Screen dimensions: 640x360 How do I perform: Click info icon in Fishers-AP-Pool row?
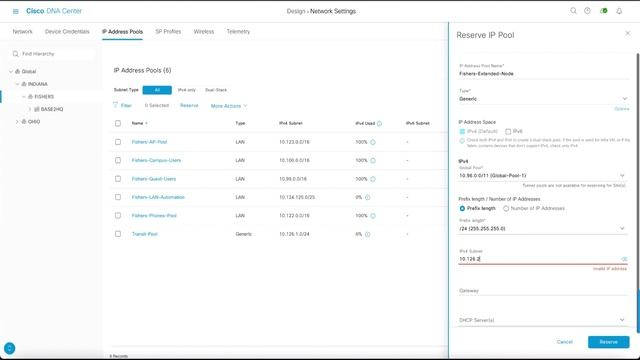[373, 142]
